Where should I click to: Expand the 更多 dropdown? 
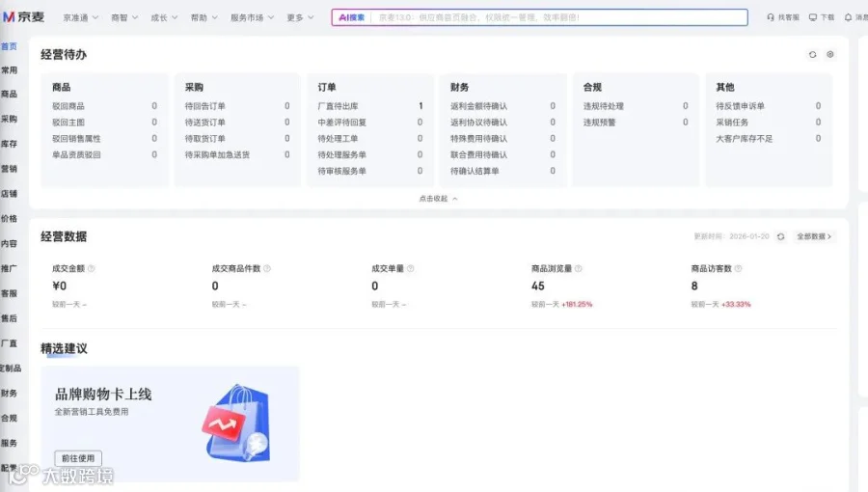coord(300,17)
